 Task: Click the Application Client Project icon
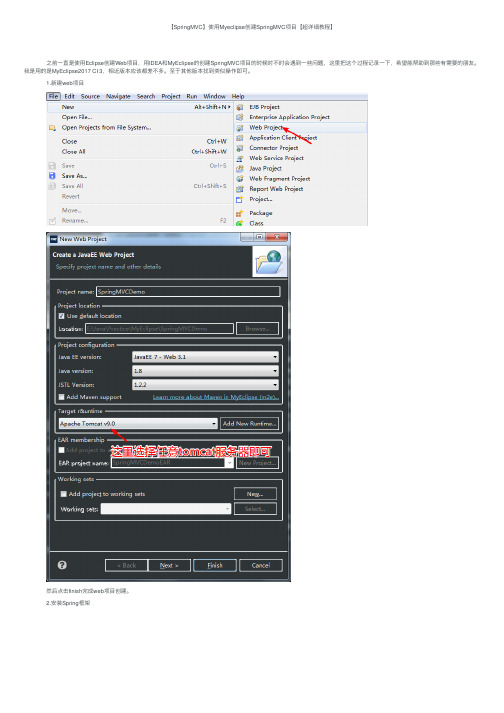(x=240, y=137)
